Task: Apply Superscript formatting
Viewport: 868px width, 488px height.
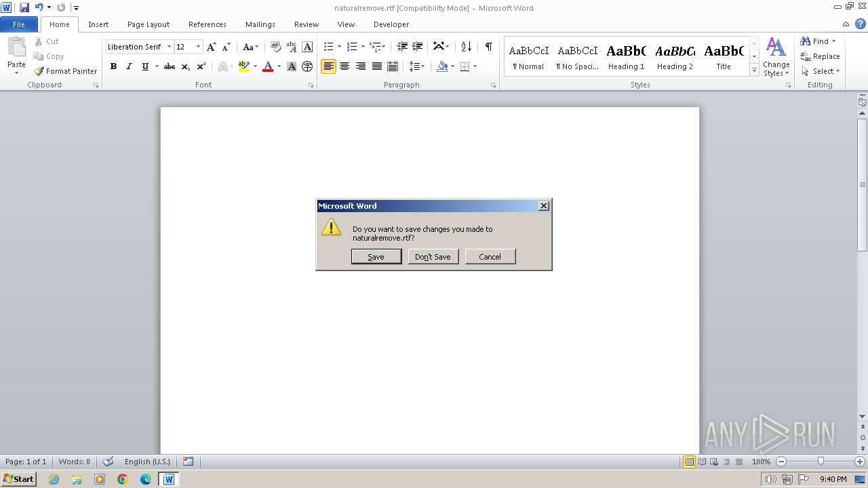Action: (201, 66)
